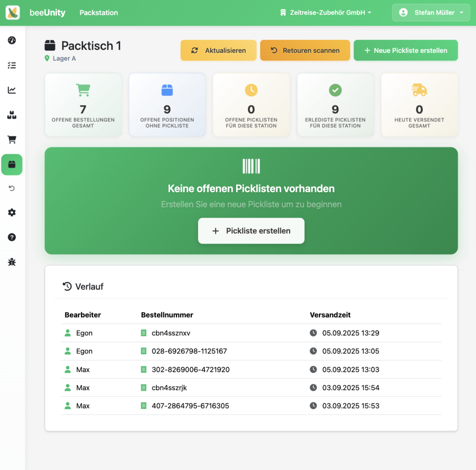
Task: Open the inventory boxes icon in sidebar
Action: click(x=12, y=115)
